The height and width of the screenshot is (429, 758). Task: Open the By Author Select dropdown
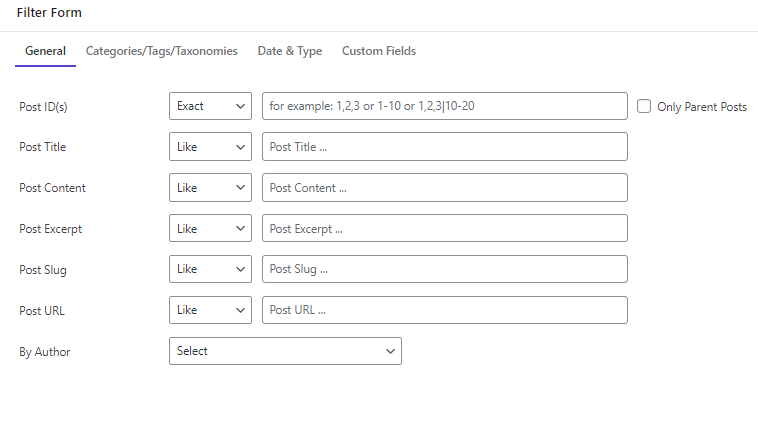coord(285,351)
